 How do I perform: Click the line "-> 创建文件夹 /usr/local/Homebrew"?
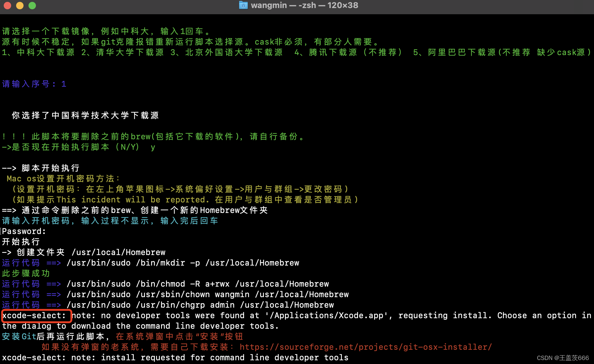tap(84, 252)
